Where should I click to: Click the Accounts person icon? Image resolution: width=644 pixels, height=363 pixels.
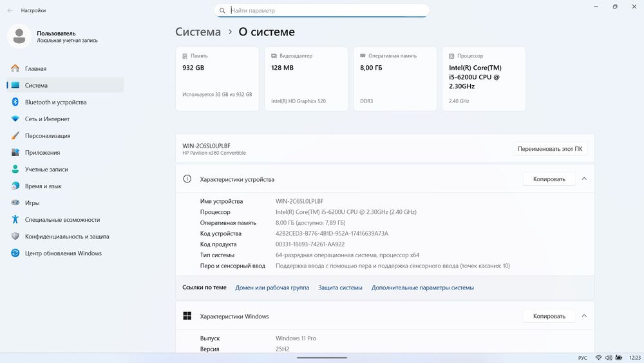pos(15,169)
